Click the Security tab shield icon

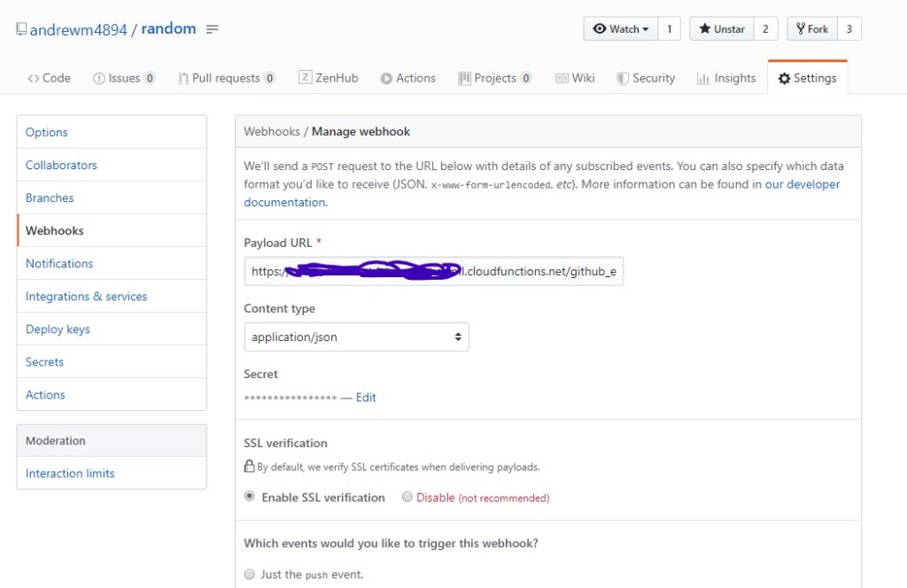tap(623, 79)
